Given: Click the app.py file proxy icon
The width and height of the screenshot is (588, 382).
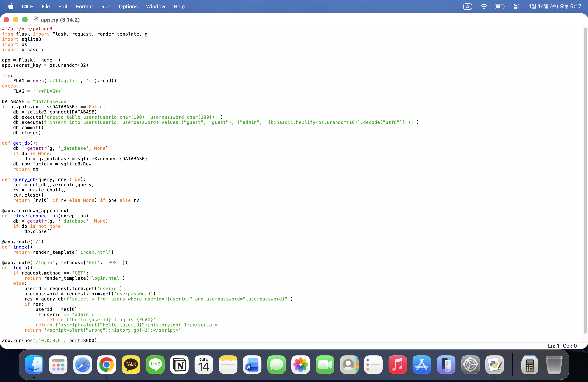Looking at the screenshot, I should [36, 19].
